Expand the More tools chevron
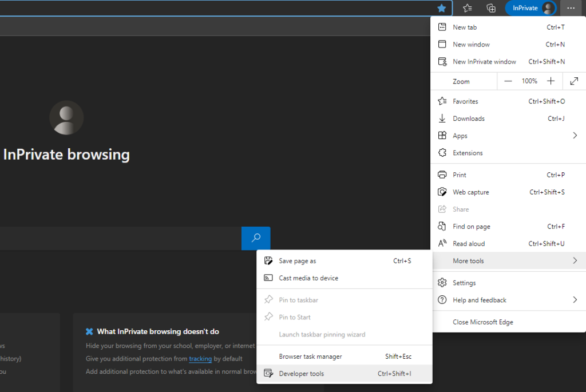 click(x=575, y=260)
